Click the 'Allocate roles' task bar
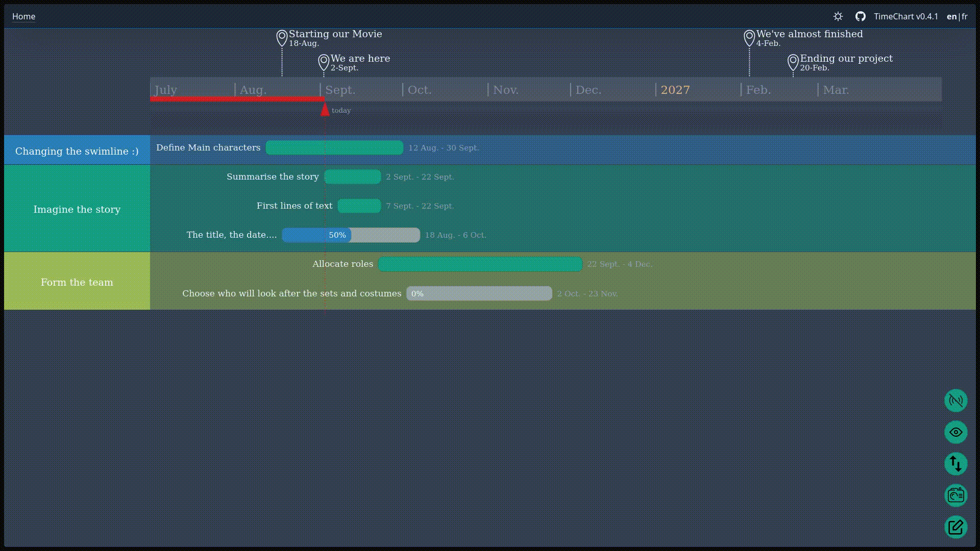 pos(480,264)
